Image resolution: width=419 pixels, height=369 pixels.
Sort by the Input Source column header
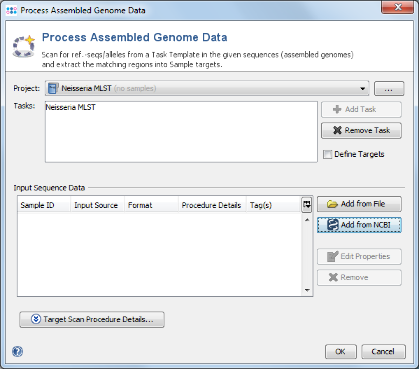(x=97, y=205)
